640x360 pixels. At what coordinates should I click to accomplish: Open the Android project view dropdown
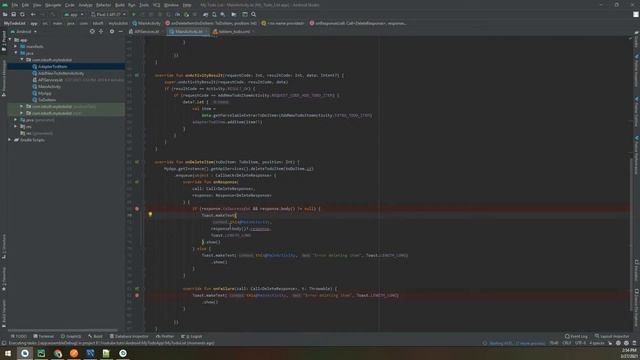point(24,31)
